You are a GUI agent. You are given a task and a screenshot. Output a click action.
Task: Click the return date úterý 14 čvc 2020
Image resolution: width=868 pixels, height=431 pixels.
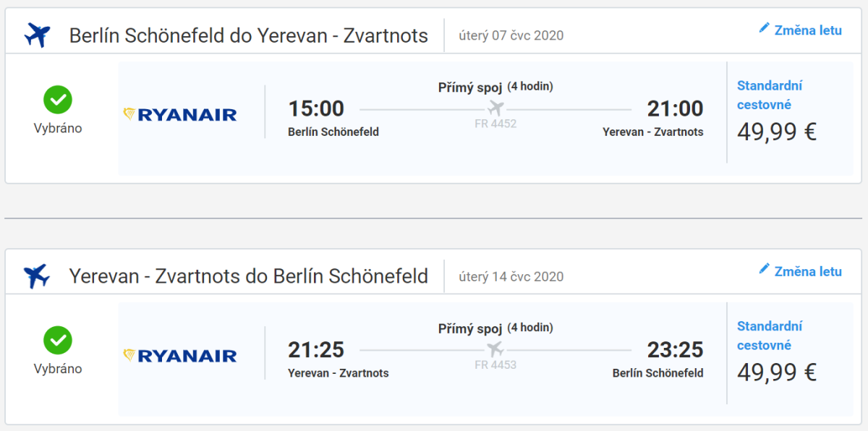point(511,276)
